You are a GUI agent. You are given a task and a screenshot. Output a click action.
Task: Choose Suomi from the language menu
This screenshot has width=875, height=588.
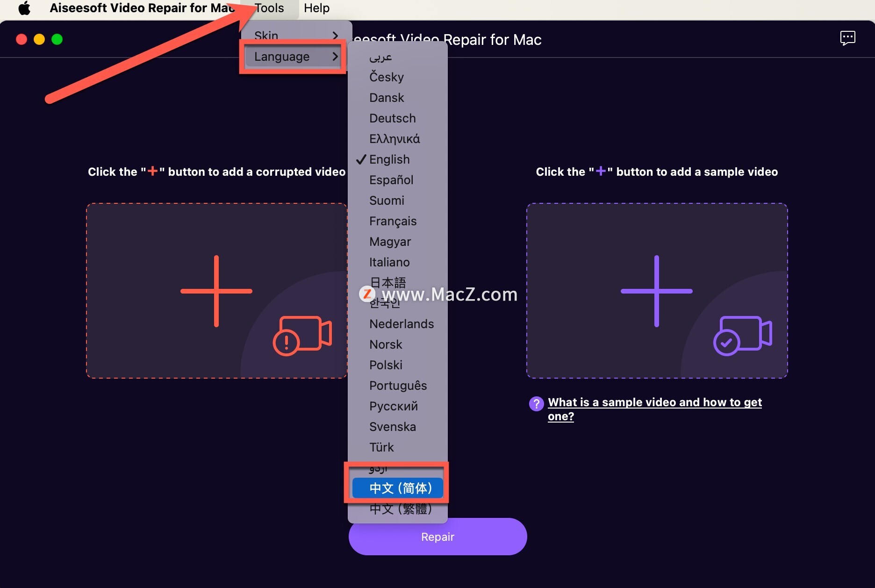coord(398,201)
